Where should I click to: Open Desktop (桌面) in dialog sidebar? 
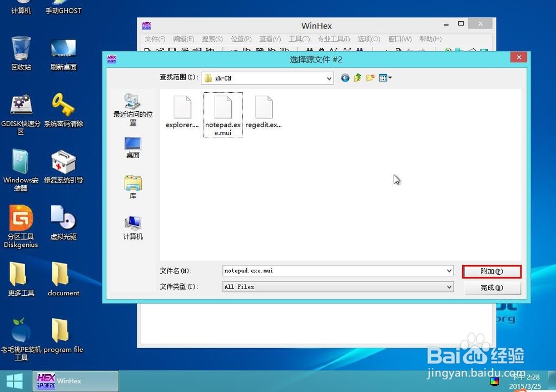point(133,147)
